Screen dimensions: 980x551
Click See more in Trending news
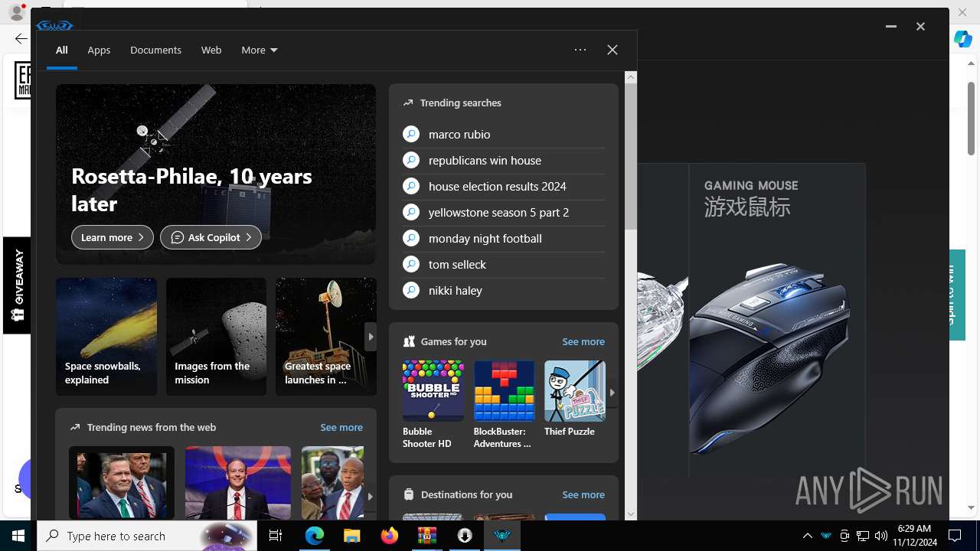point(341,427)
